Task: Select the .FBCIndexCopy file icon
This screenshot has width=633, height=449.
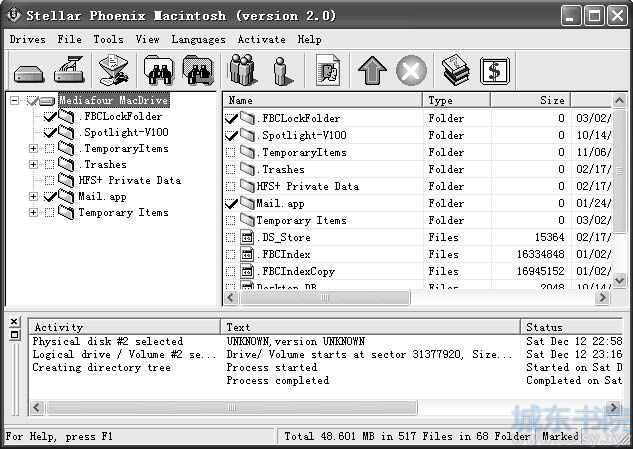Action: [247, 271]
